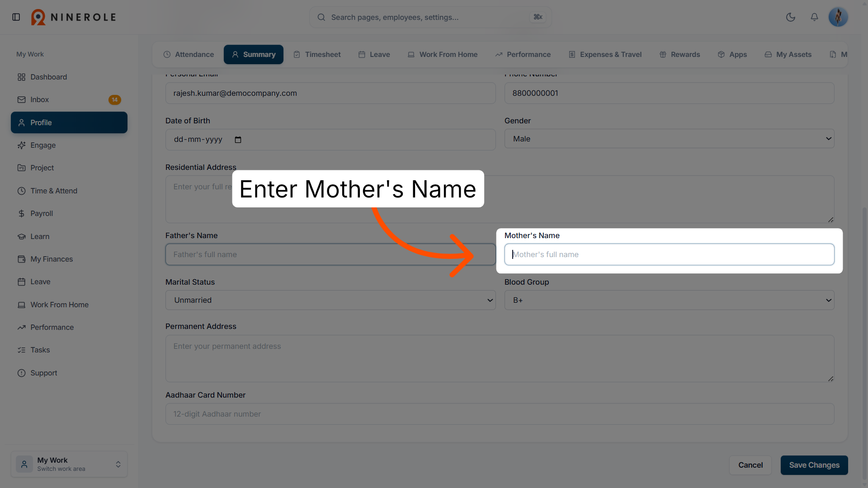Click the Inbox 14 unread badge
868x488 pixels.
point(115,100)
